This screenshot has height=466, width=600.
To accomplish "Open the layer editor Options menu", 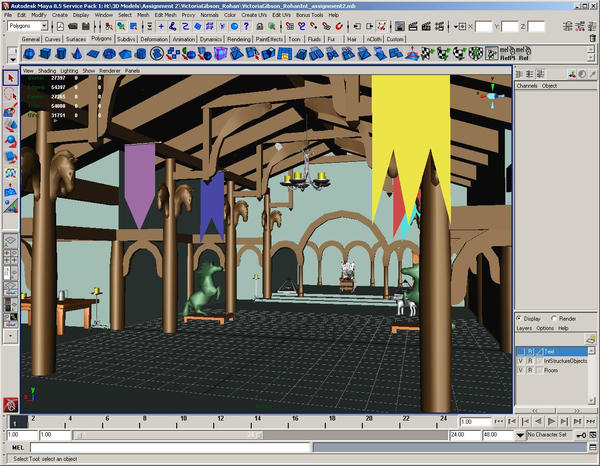I will (545, 328).
